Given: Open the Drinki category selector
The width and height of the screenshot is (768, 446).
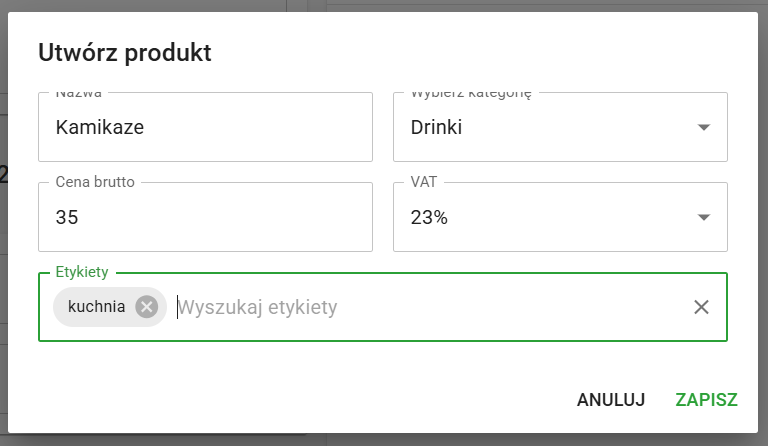Looking at the screenshot, I should click(540, 127).
